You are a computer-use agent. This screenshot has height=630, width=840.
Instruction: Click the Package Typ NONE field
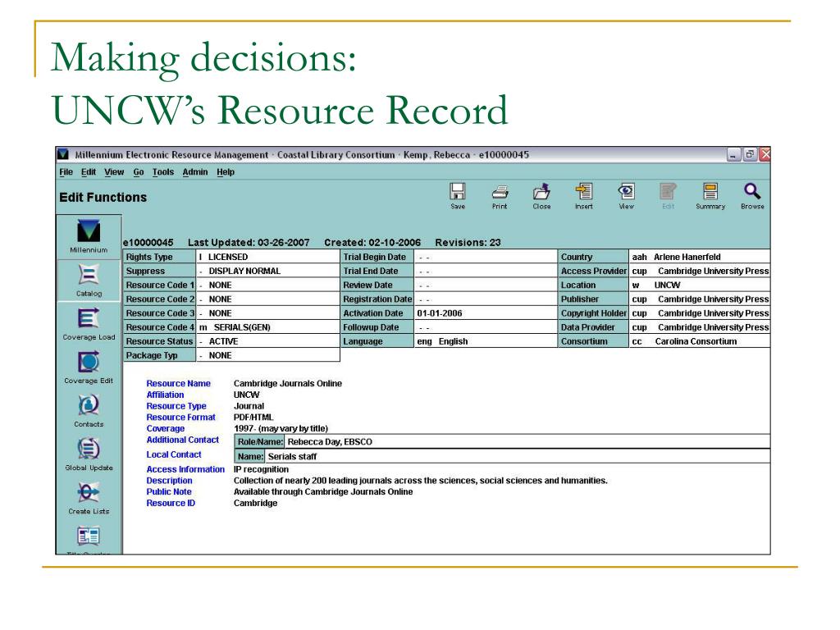click(268, 355)
